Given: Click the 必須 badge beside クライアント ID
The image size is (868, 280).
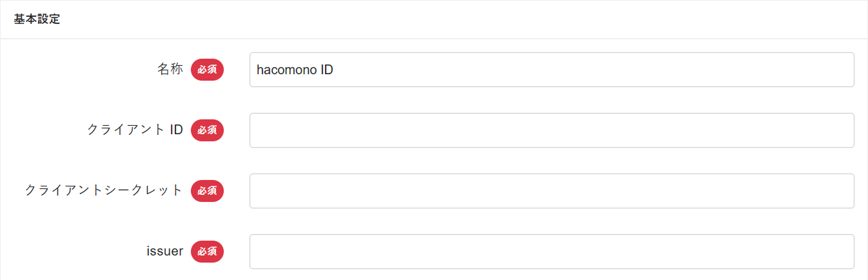Looking at the screenshot, I should click(207, 130).
